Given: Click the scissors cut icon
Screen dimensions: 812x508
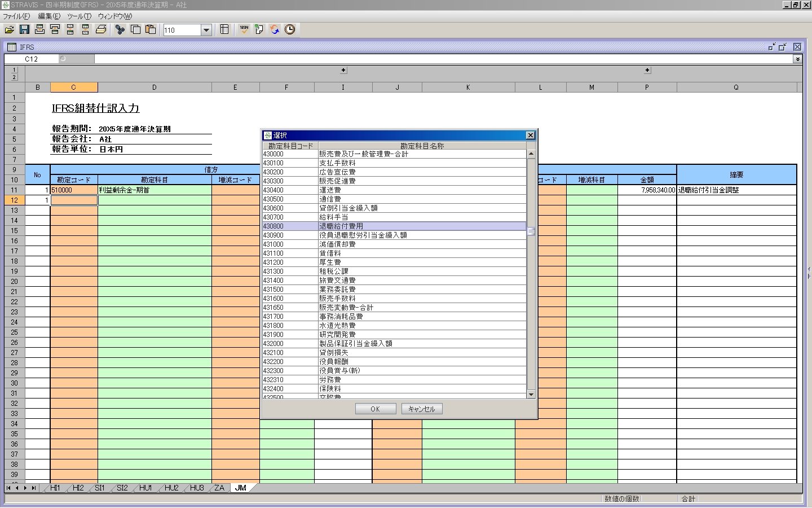Looking at the screenshot, I should [120, 30].
